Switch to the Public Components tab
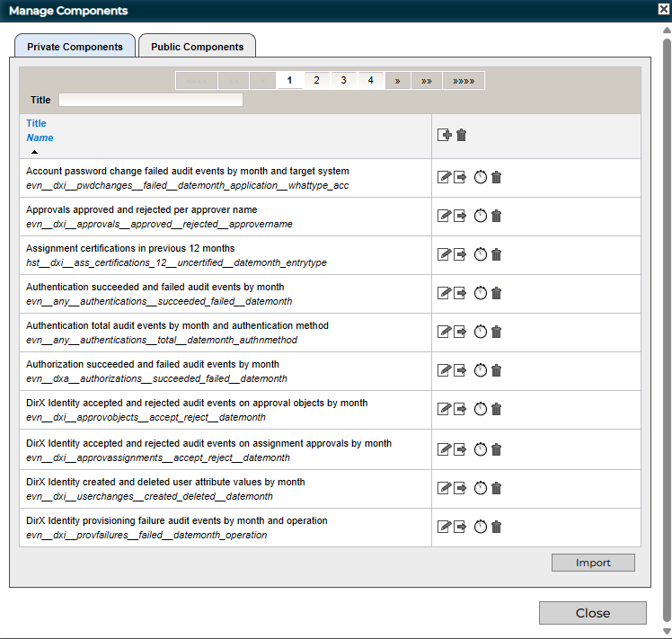The image size is (672, 639). click(x=197, y=47)
